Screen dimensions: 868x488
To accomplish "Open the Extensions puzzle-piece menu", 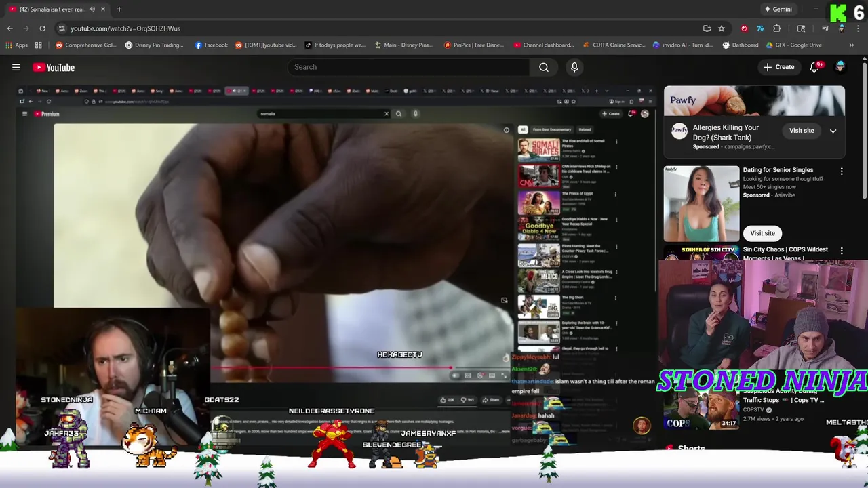I will click(777, 28).
